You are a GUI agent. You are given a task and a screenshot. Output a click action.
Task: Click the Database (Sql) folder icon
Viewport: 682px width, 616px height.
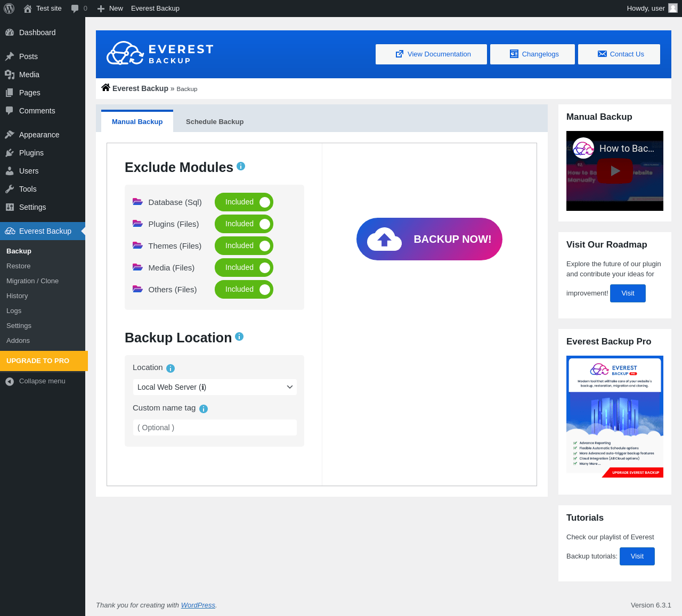pyautogui.click(x=137, y=202)
